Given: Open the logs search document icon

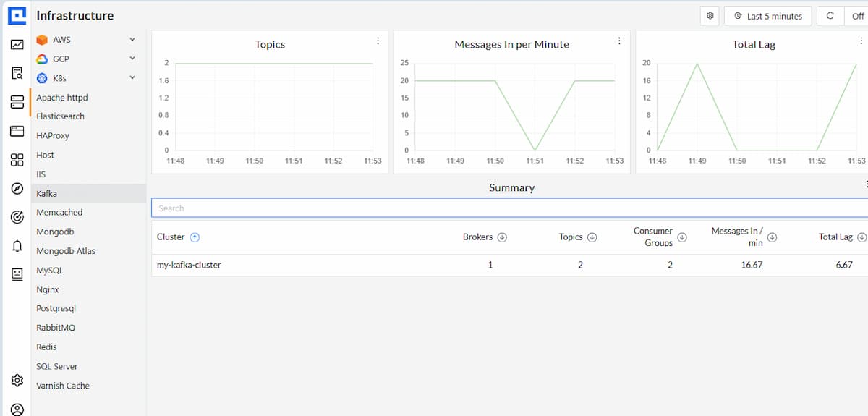Looking at the screenshot, I should tap(17, 73).
